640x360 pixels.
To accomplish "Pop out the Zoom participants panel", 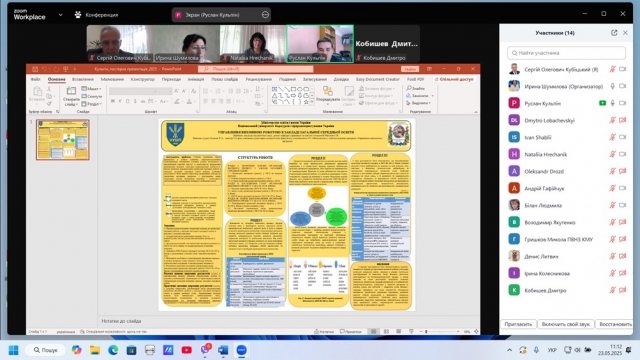I will pyautogui.click(x=614, y=33).
